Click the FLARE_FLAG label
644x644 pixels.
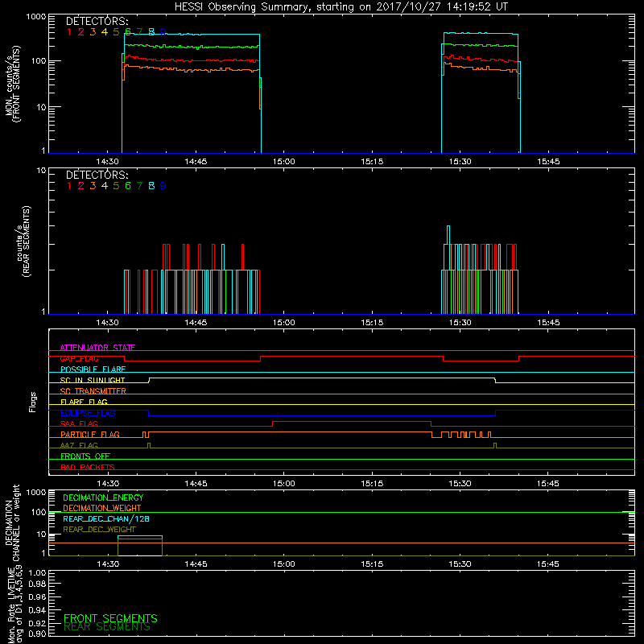pyautogui.click(x=84, y=402)
